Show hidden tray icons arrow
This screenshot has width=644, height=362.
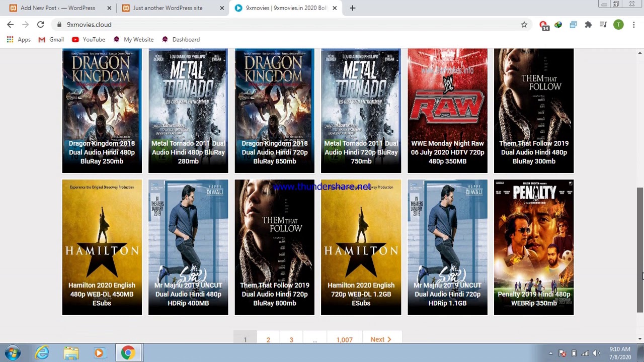tap(550, 353)
